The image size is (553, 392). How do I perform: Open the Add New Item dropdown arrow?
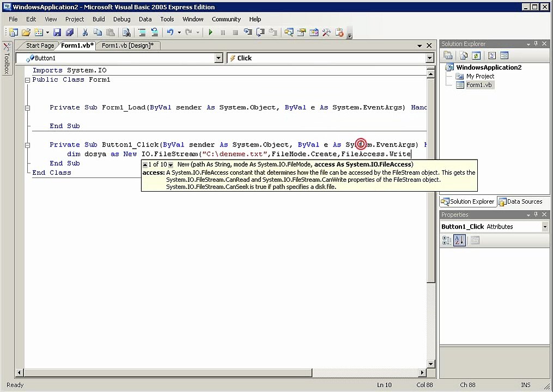[47, 33]
